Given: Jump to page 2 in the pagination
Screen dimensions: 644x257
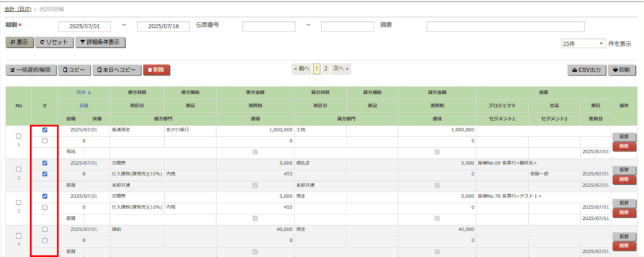Looking at the screenshot, I should pyautogui.click(x=325, y=68).
